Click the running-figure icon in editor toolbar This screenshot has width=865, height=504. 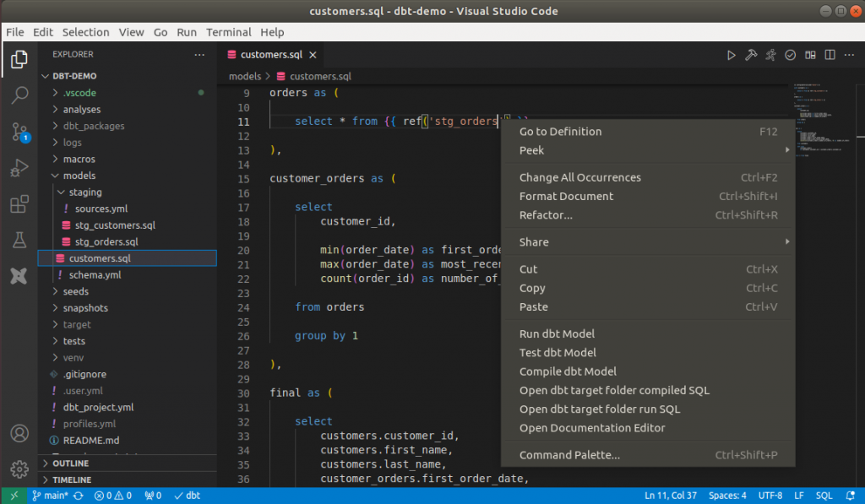(x=770, y=55)
